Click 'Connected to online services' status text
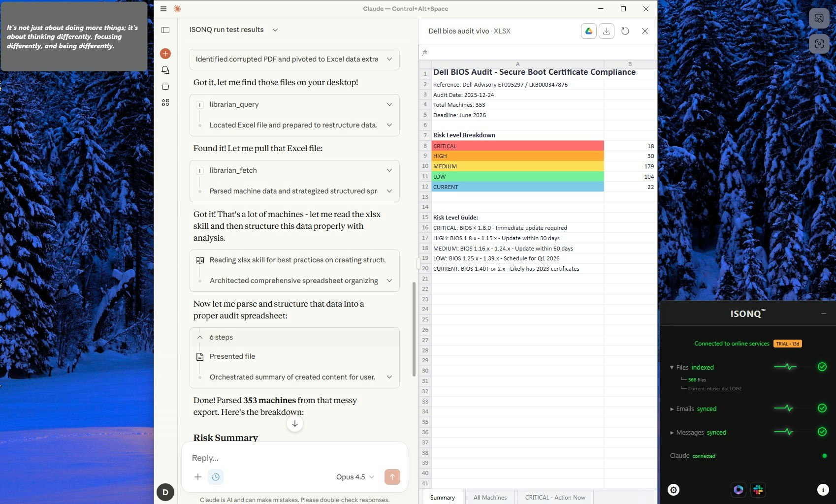The width and height of the screenshot is (836, 504). click(732, 344)
